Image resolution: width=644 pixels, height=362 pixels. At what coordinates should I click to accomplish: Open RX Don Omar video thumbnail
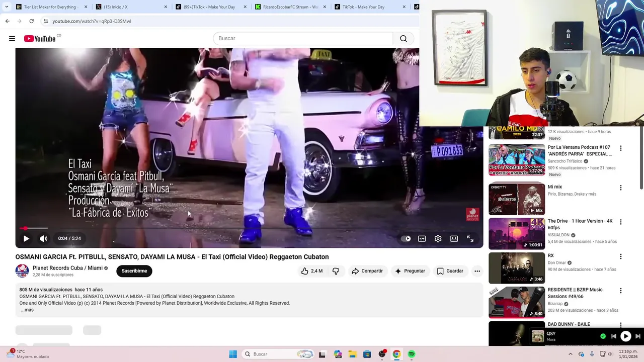pyautogui.click(x=517, y=268)
